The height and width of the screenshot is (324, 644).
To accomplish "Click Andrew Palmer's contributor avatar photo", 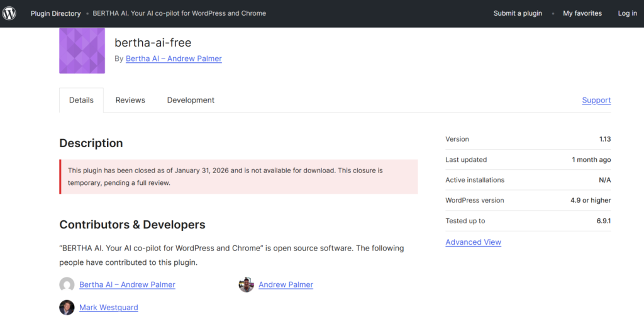I will pos(246,285).
